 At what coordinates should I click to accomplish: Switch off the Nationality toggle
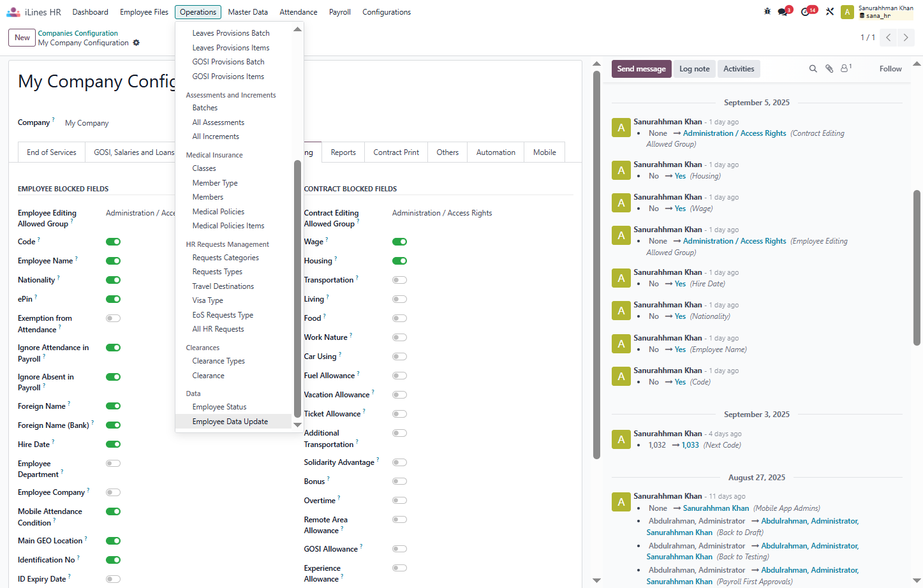coord(113,280)
